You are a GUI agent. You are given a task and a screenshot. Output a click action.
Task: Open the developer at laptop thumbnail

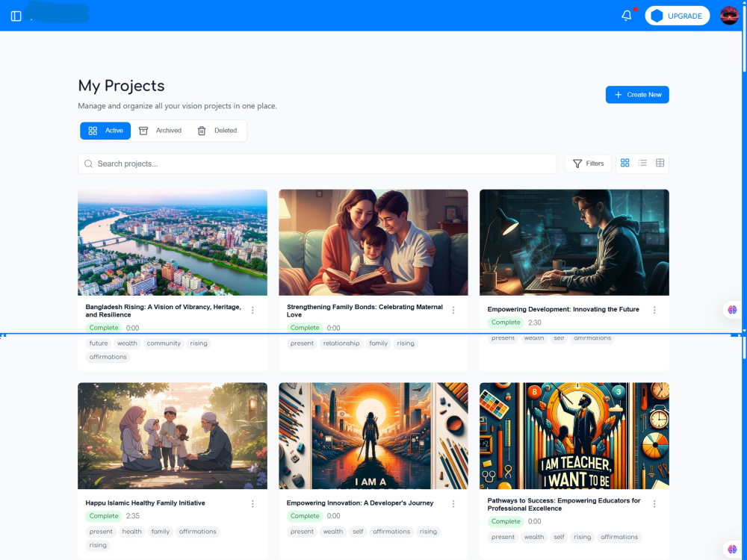574,243
